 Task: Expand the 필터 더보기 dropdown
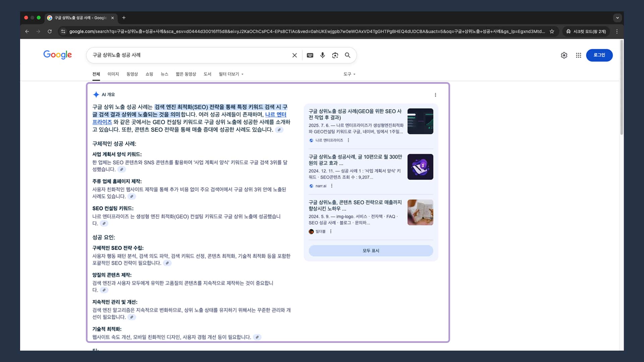231,74
